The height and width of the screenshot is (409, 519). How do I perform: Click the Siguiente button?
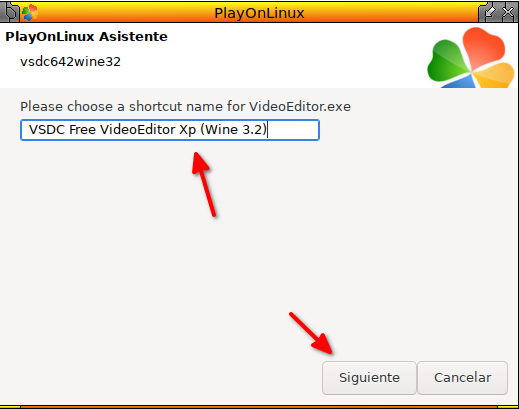369,378
